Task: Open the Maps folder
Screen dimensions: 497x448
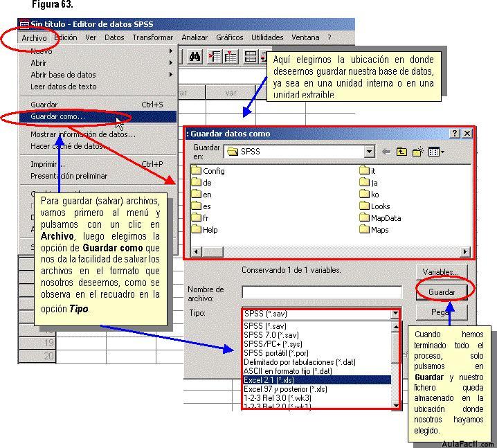Action: 374,230
